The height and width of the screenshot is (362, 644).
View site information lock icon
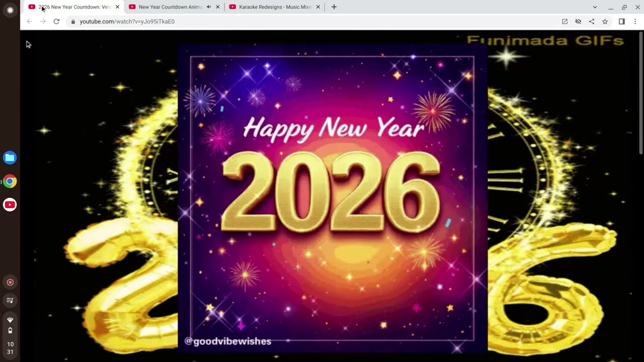click(73, 22)
